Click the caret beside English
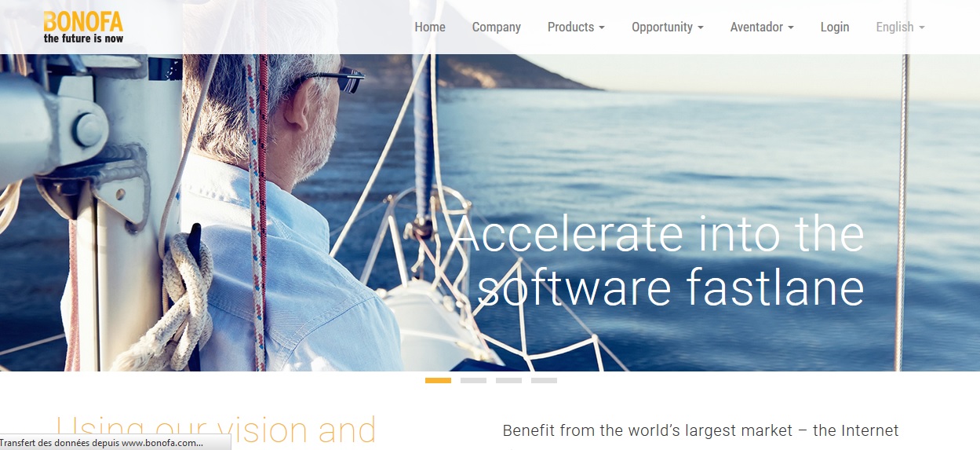The width and height of the screenshot is (980, 450). pyautogui.click(x=921, y=27)
